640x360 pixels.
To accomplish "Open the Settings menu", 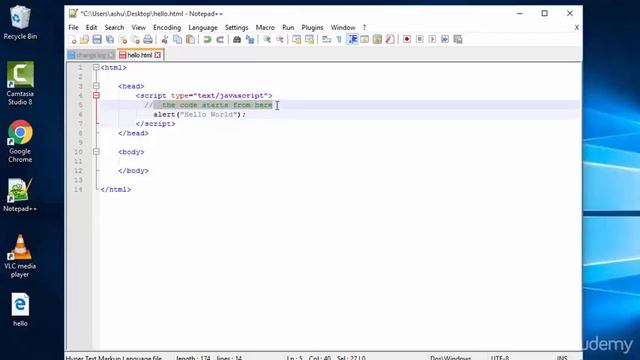I will (x=236, y=27).
